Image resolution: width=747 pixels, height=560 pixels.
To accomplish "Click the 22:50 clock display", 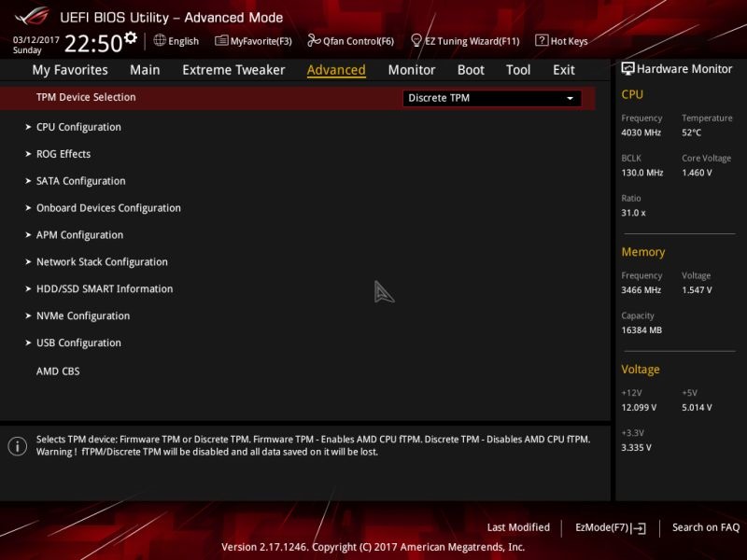I will pos(93,43).
